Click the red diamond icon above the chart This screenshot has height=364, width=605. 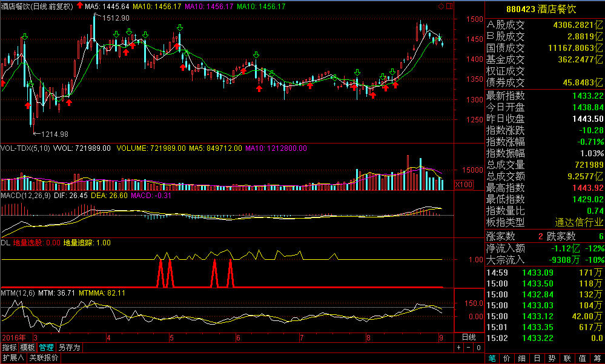tap(441, 7)
